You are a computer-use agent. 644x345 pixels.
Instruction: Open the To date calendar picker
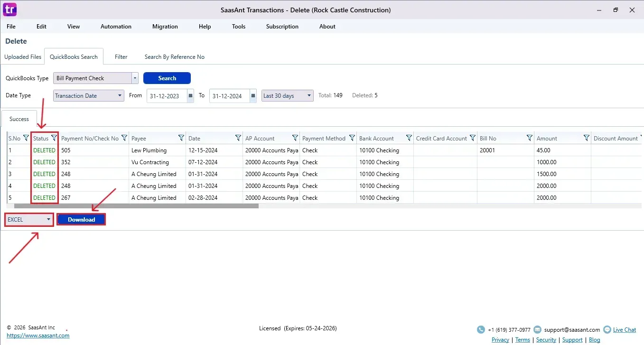pos(253,95)
